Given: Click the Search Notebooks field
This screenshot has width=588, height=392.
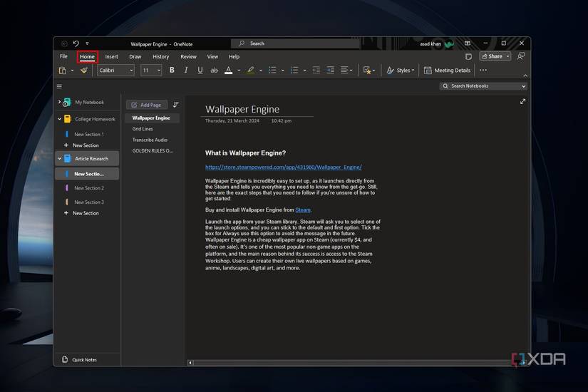Looking at the screenshot, I should (483, 86).
